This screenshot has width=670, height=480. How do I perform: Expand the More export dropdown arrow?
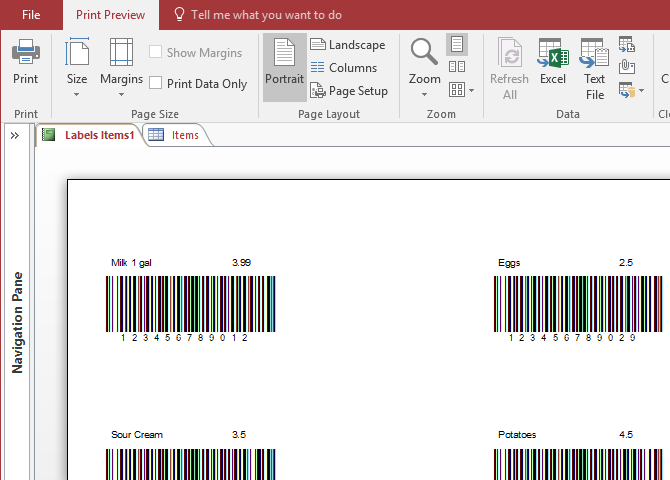[641, 90]
